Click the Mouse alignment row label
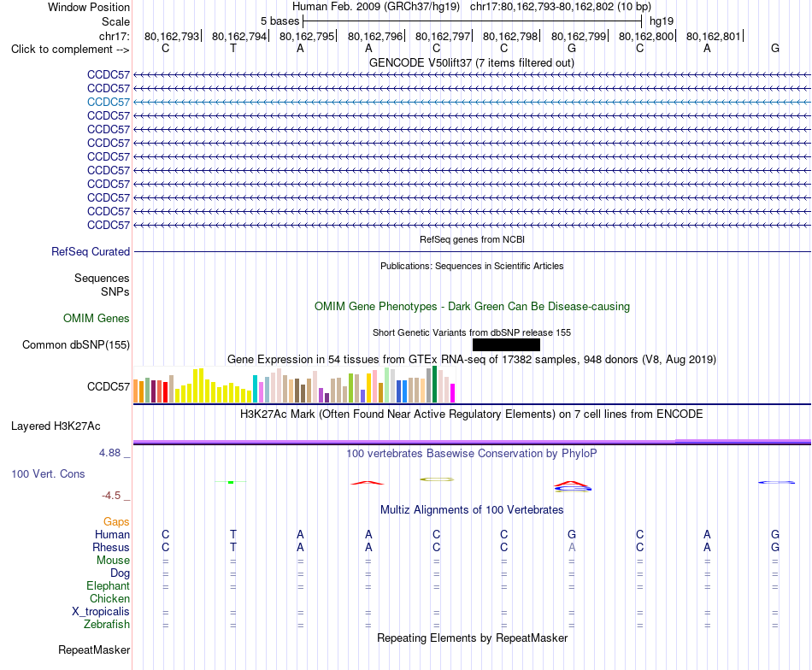Screen dimensions: 812x670 click(x=113, y=561)
